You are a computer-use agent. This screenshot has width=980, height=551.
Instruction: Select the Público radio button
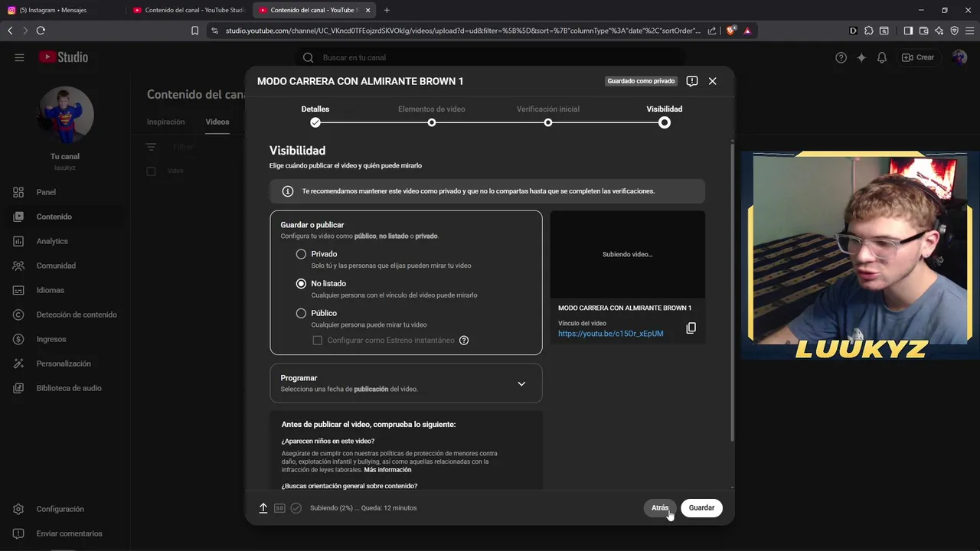point(301,313)
